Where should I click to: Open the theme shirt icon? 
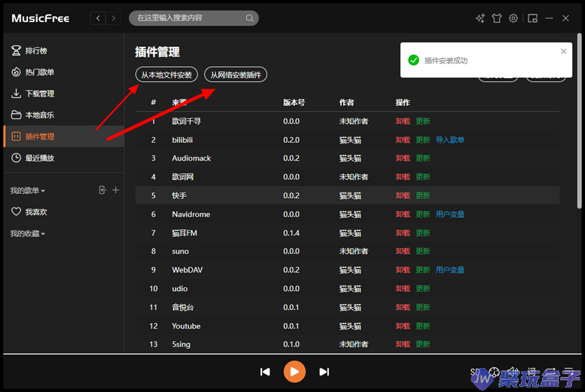[x=497, y=18]
